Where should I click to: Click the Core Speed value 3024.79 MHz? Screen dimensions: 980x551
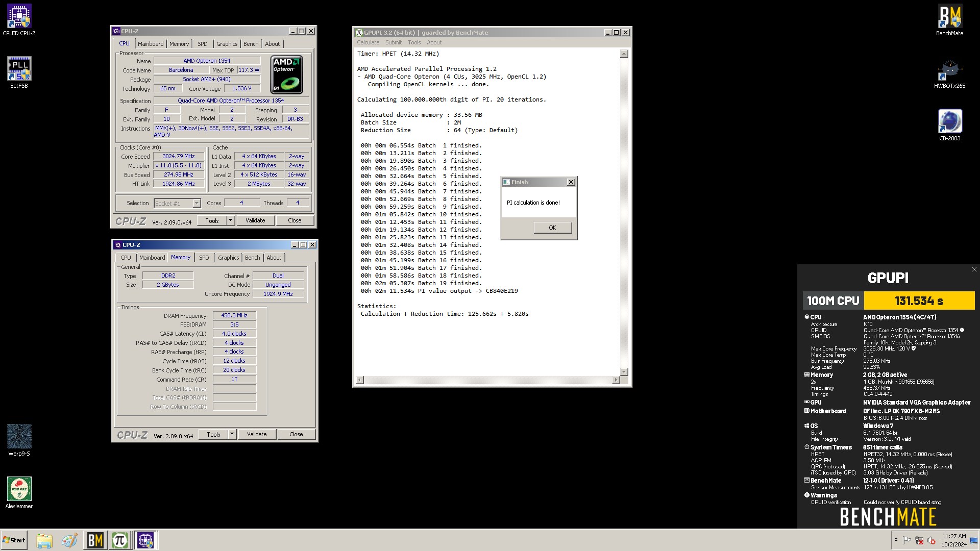click(x=179, y=156)
